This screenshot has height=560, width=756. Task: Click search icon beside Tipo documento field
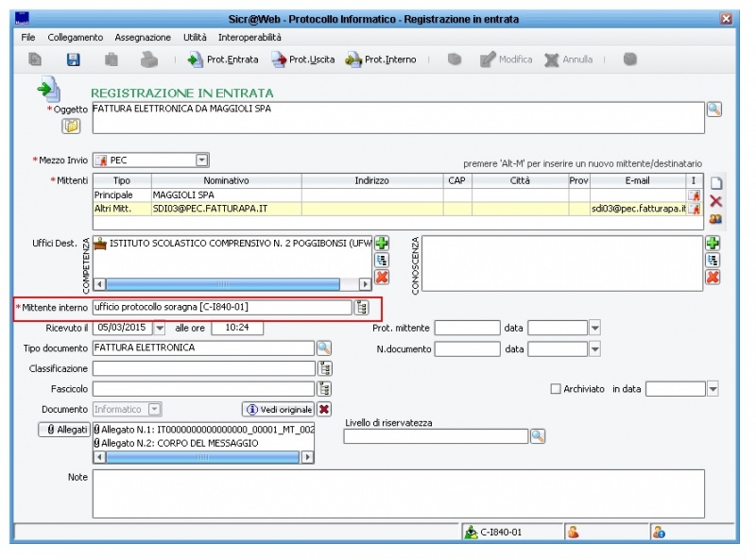324,348
